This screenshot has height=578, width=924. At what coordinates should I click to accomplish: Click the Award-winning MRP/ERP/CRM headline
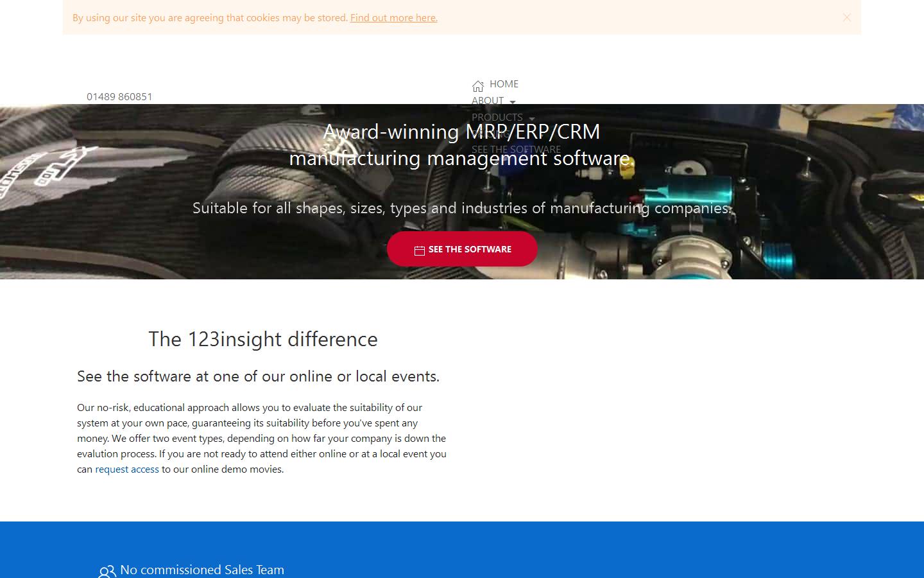(461, 132)
